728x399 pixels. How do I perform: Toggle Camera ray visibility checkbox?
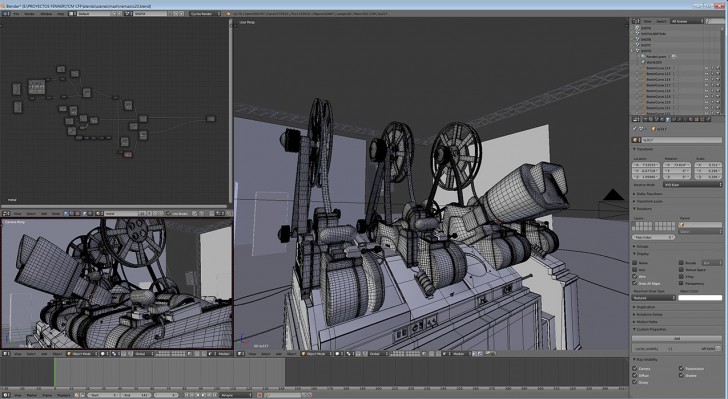click(635, 368)
